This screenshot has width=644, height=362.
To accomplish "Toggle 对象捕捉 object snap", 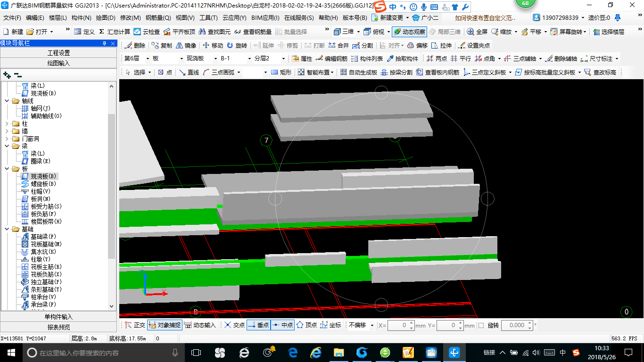I will (165, 325).
